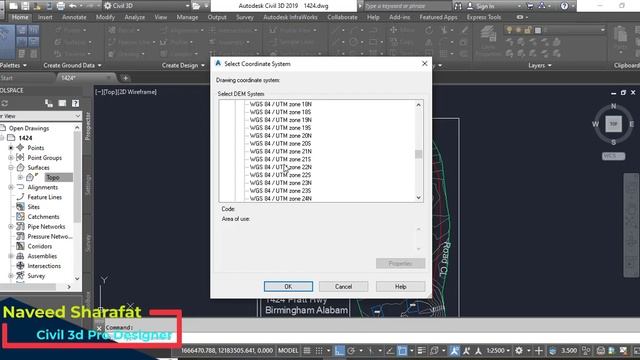Select WGS 84 / UTM zone 24N
Screen dimensions: 640x360
click(280, 198)
